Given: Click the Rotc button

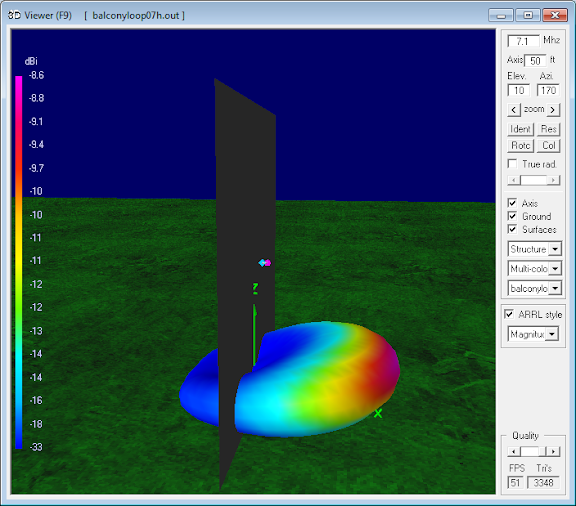Looking at the screenshot, I should [x=520, y=146].
